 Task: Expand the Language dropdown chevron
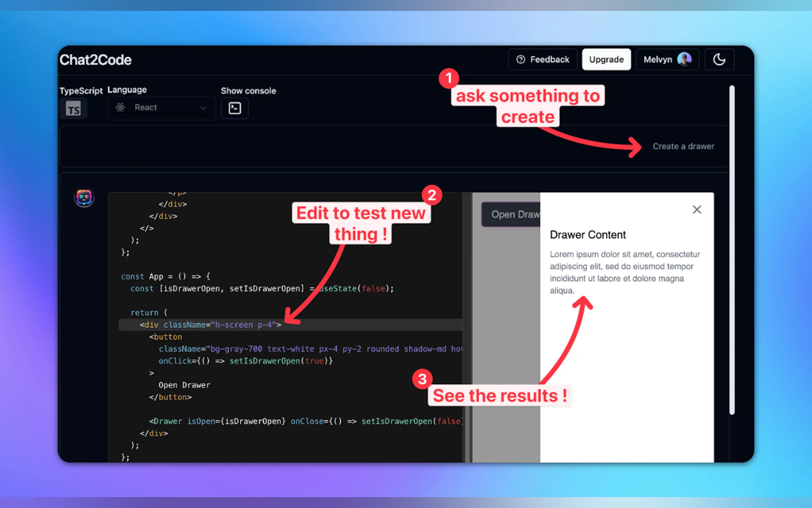point(203,108)
